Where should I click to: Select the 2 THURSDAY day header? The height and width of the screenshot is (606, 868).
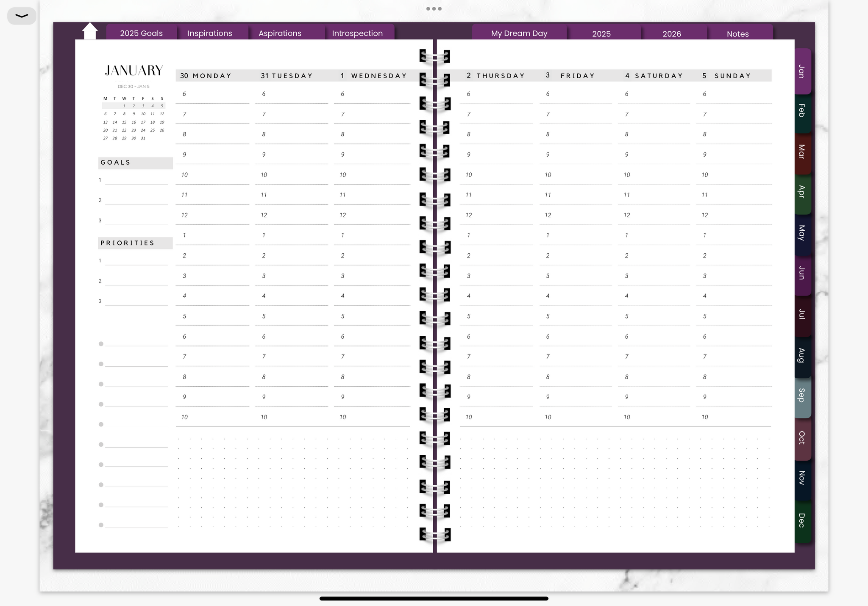[495, 76]
